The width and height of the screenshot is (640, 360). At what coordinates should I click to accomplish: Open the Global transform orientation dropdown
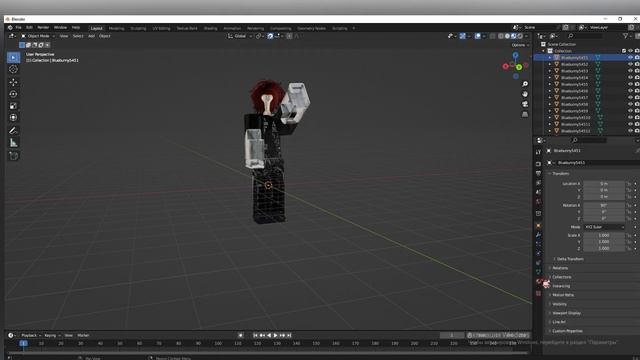[x=240, y=36]
